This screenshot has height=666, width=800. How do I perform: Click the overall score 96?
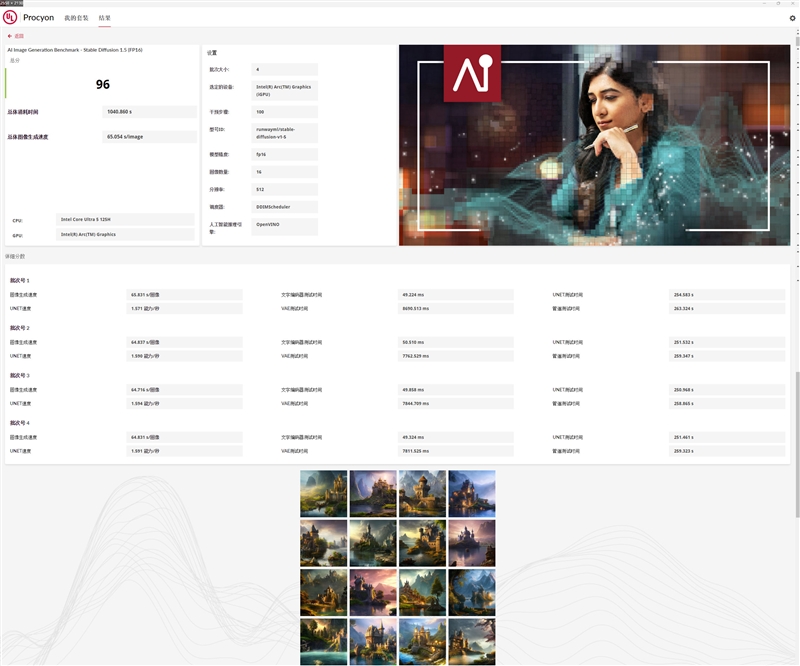103,84
